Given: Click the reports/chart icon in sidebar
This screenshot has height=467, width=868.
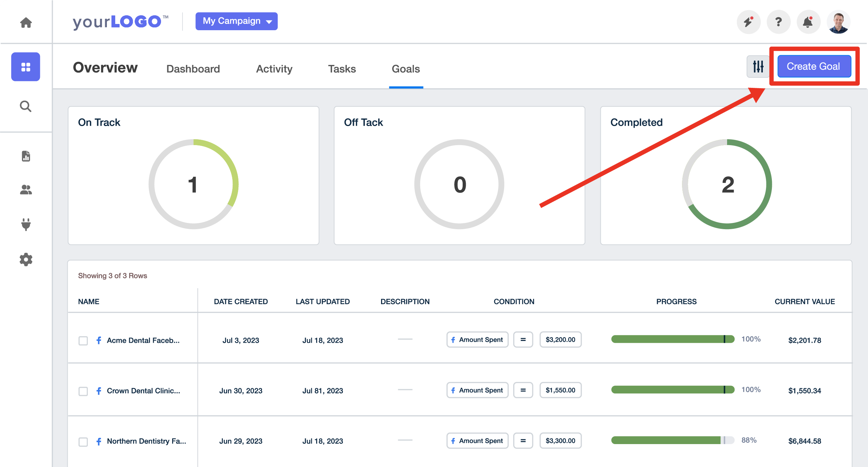Looking at the screenshot, I should pyautogui.click(x=26, y=157).
